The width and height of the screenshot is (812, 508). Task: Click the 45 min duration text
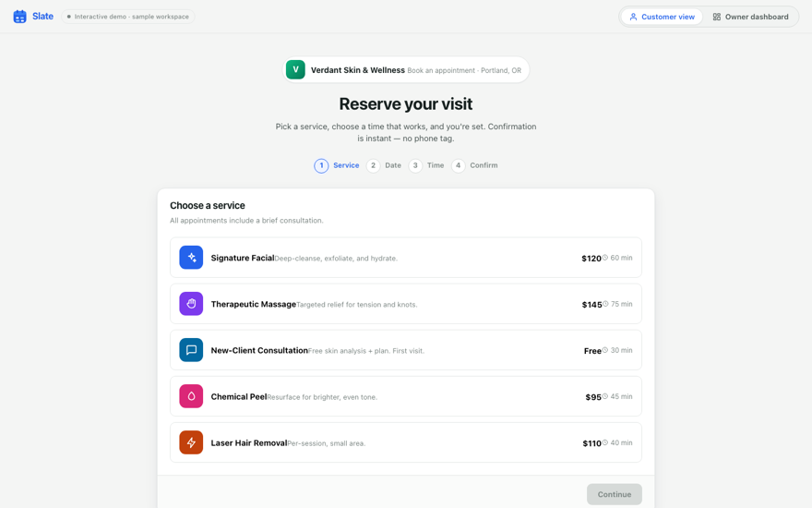(x=621, y=396)
